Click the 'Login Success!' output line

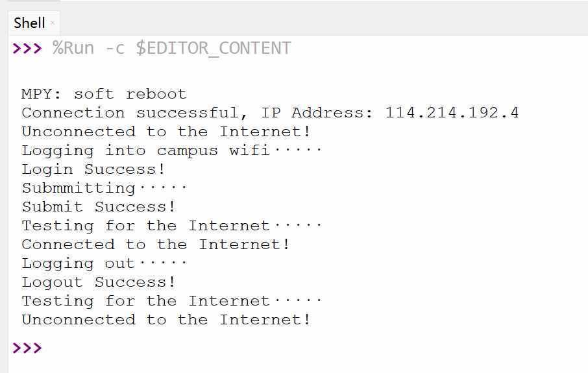click(93, 169)
